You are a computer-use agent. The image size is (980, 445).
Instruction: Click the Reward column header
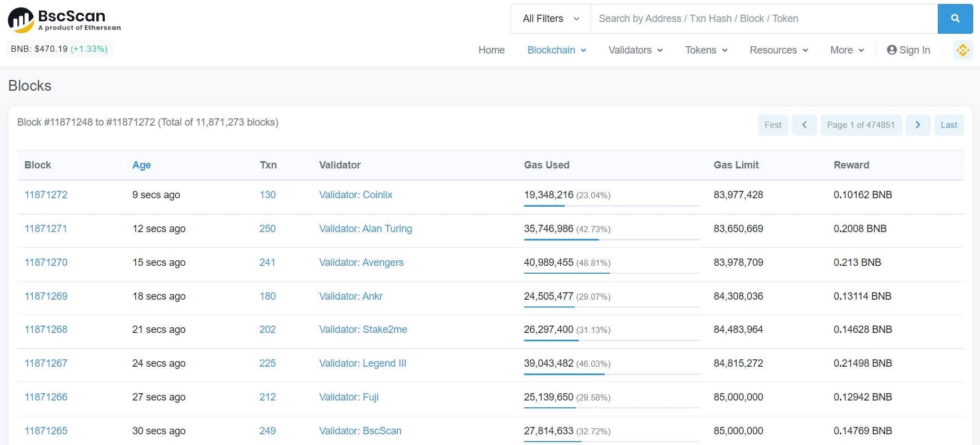pyautogui.click(x=852, y=165)
